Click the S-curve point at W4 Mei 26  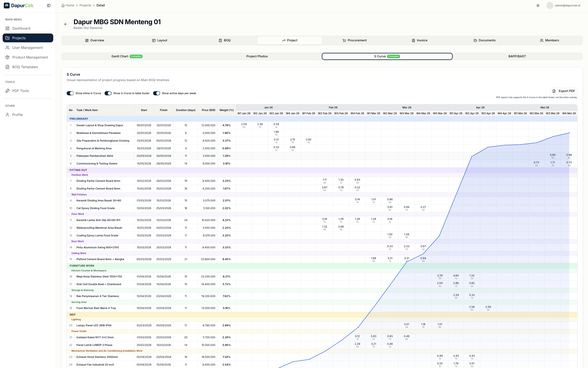pos(569,133)
